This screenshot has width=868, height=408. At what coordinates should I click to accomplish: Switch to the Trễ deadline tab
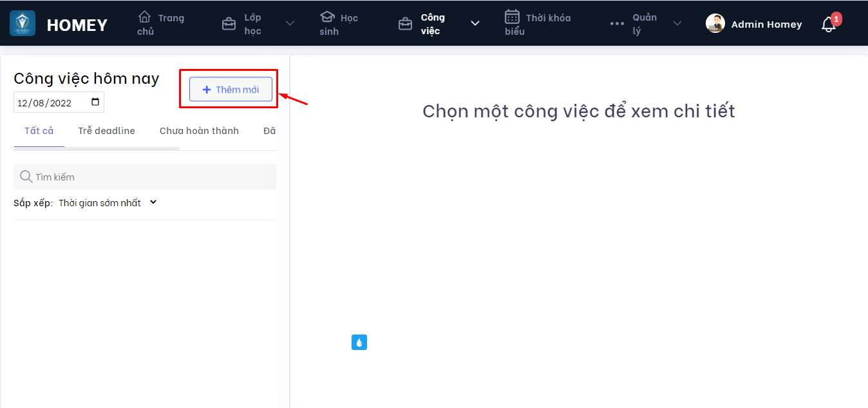click(x=106, y=130)
